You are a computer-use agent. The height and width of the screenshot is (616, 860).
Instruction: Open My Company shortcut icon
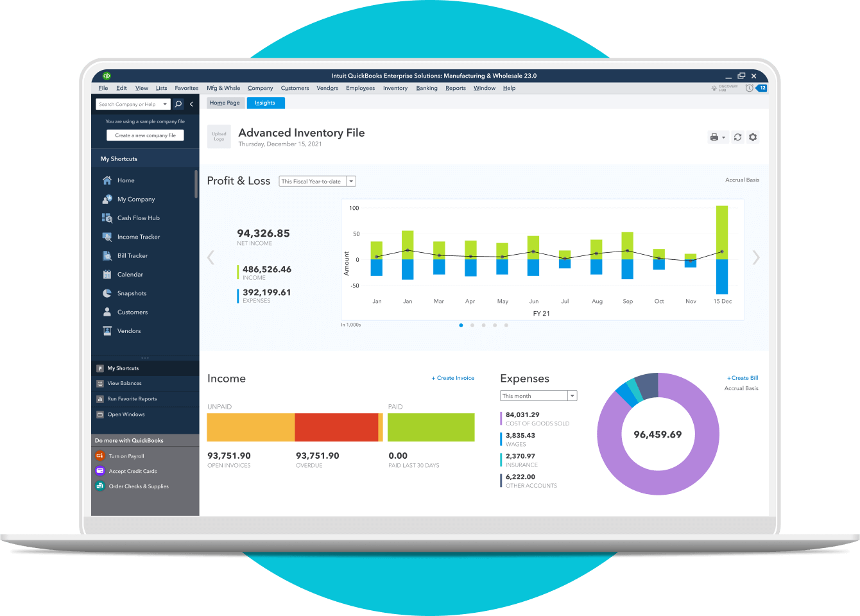pos(107,200)
